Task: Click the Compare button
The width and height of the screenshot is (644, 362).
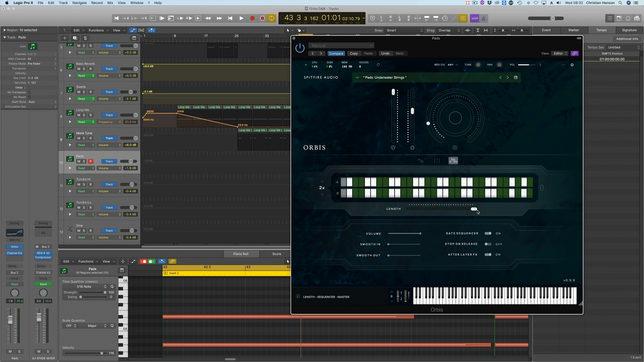Action: click(x=336, y=54)
